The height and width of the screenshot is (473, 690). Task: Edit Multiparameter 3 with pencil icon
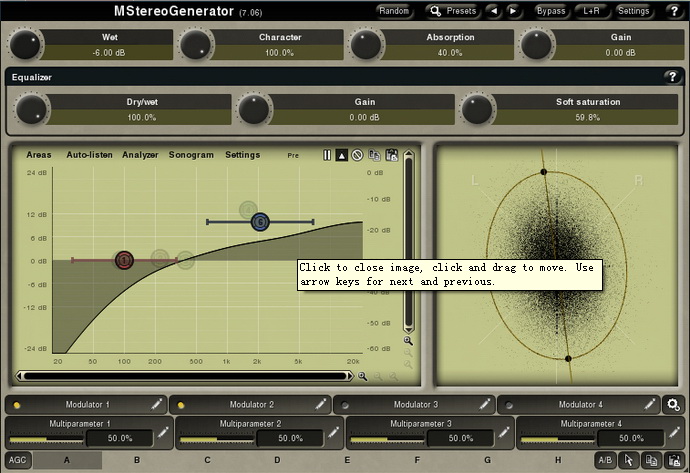point(504,433)
